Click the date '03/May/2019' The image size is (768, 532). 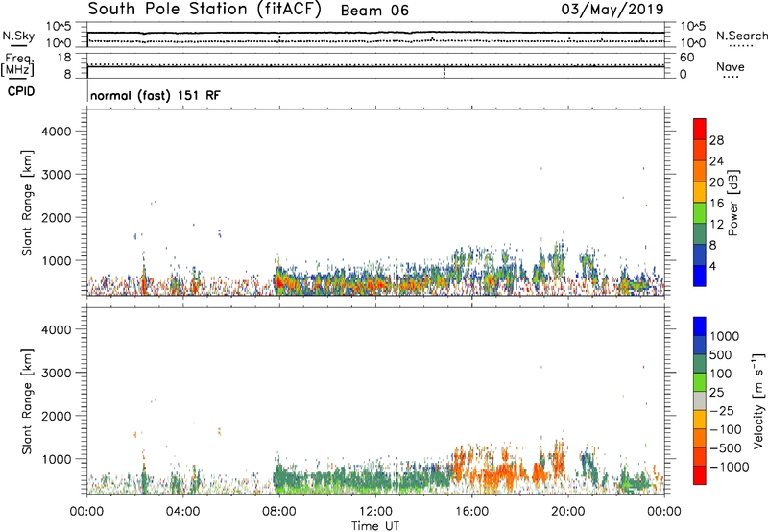click(x=612, y=9)
